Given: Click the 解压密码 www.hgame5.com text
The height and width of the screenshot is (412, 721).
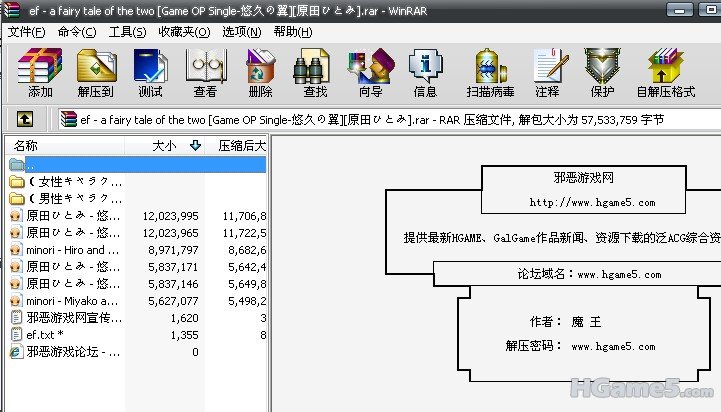Looking at the screenshot, I should point(580,346).
